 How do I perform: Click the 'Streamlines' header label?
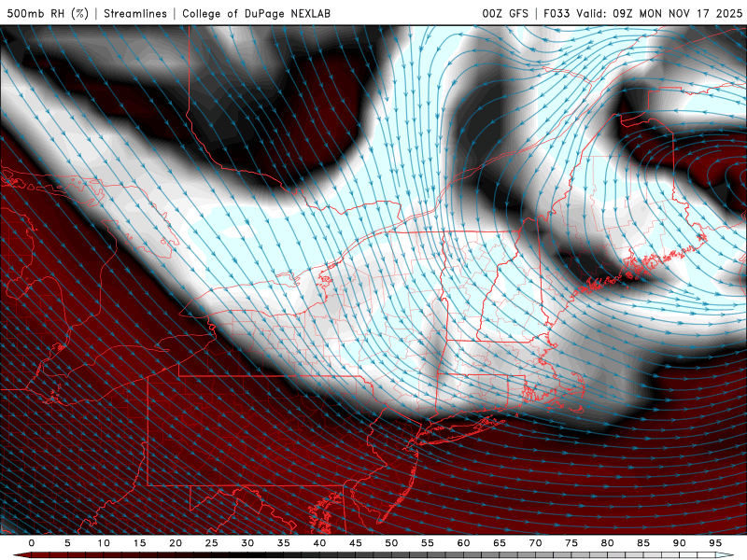[135, 13]
